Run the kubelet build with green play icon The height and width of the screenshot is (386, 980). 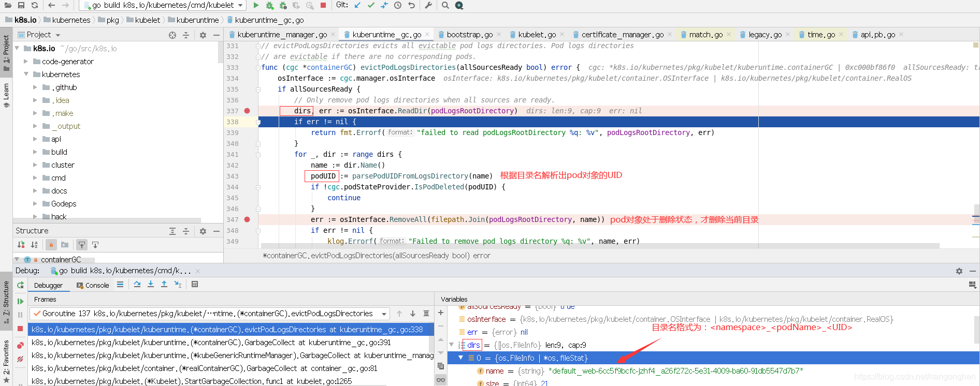(256, 5)
